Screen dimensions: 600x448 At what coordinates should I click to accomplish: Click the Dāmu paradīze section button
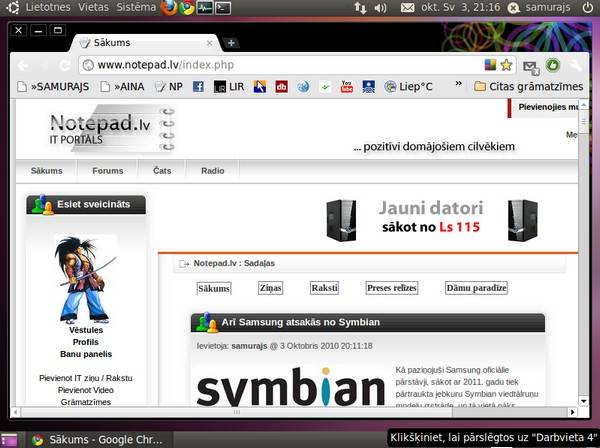click(476, 288)
